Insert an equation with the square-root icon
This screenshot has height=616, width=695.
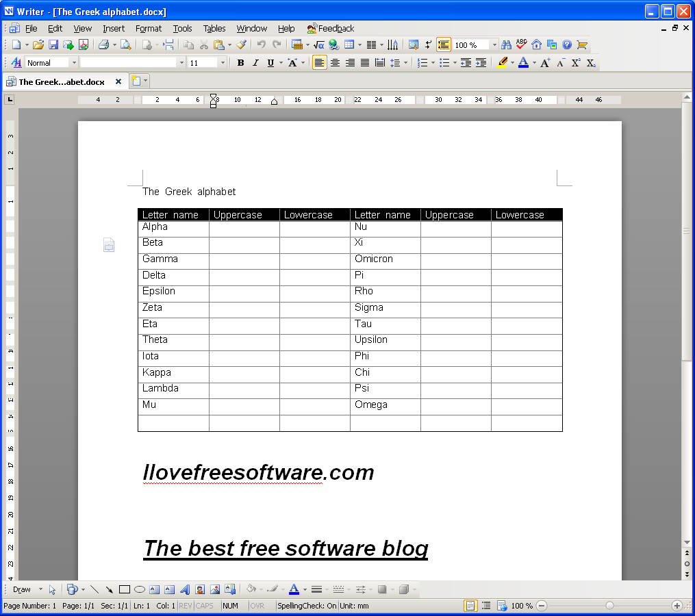(318, 44)
